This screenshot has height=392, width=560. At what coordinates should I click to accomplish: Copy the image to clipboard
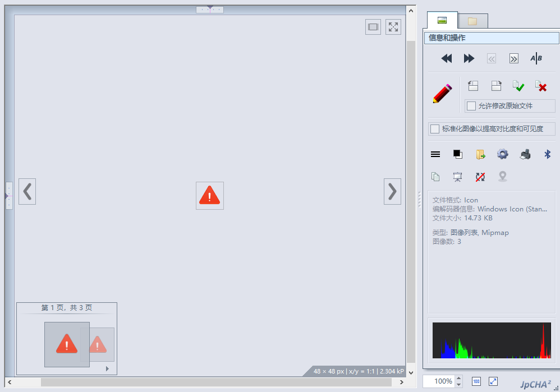point(435,177)
